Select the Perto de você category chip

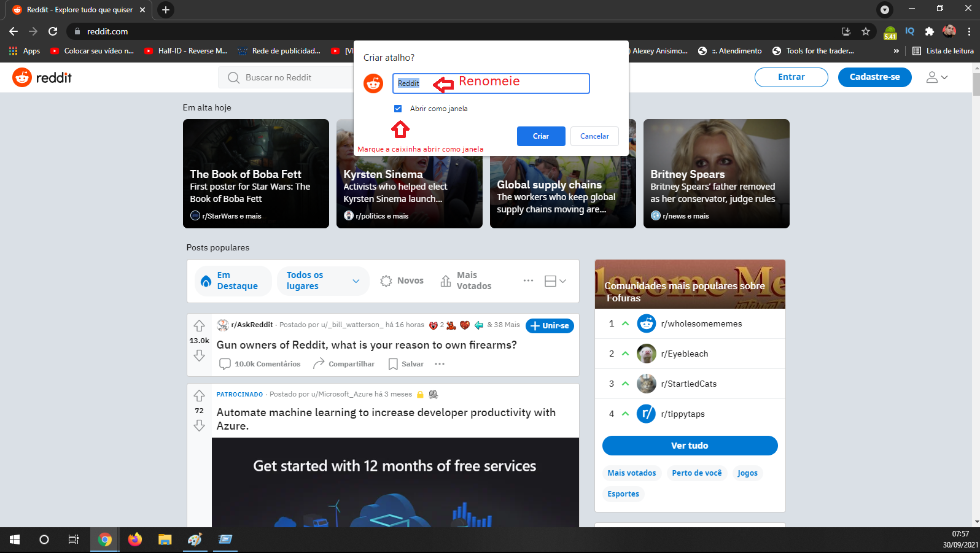tap(697, 473)
